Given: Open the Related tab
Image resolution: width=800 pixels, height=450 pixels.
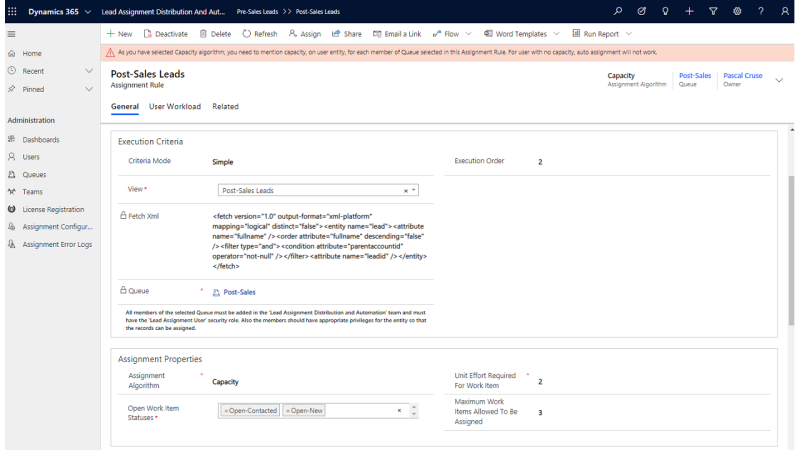Looking at the screenshot, I should coord(225,106).
